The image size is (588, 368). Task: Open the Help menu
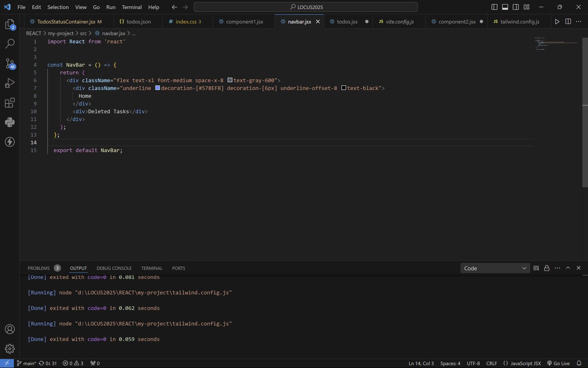(154, 7)
